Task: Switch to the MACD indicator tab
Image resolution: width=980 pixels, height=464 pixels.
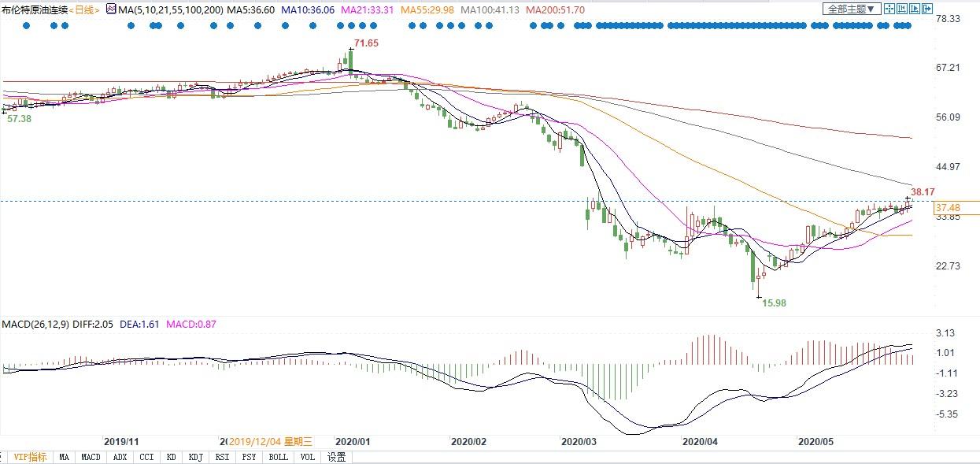Action: pyautogui.click(x=91, y=457)
